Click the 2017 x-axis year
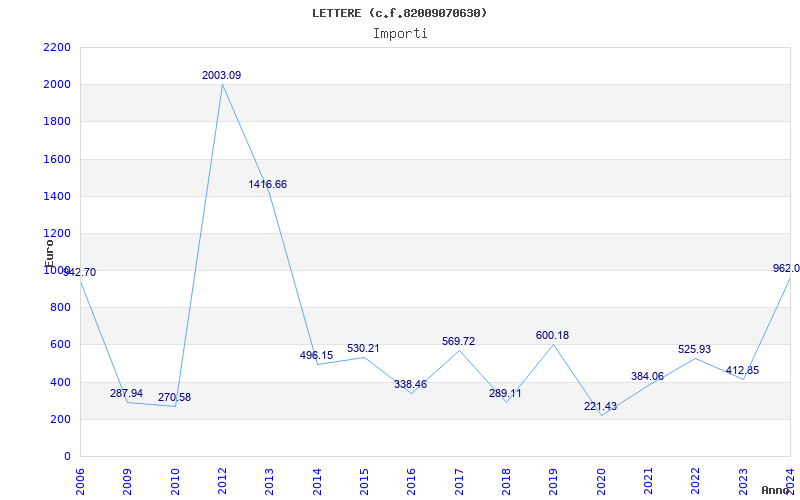800x500 pixels. (x=459, y=482)
